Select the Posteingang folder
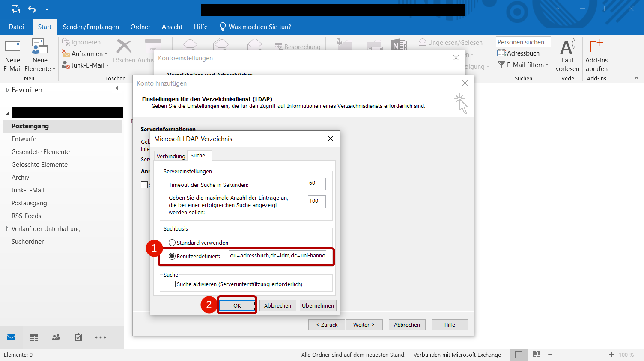The height and width of the screenshot is (361, 644). (63, 126)
